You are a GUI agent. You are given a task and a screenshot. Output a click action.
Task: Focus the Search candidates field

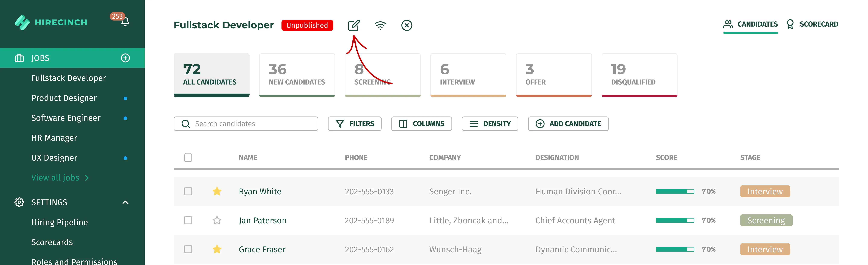[246, 124]
